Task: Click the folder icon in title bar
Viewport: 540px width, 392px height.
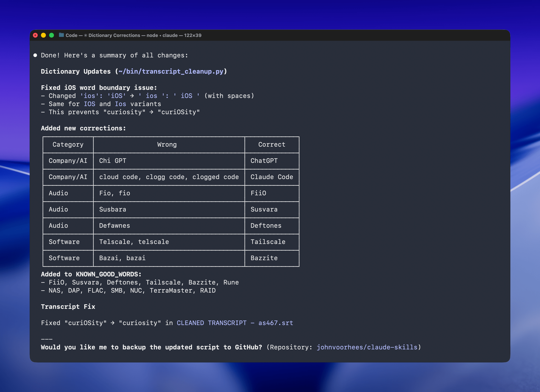Action: click(x=61, y=35)
